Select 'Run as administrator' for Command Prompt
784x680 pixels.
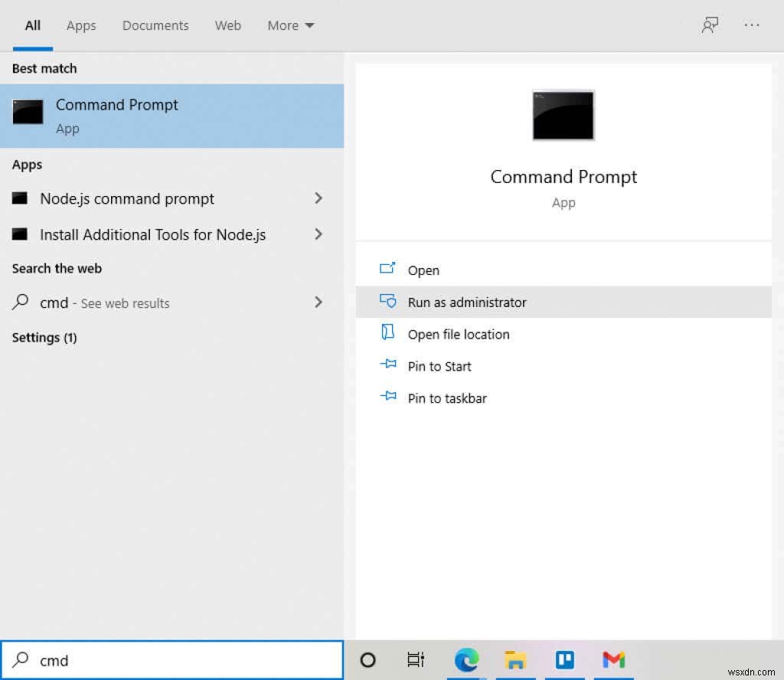[467, 302]
